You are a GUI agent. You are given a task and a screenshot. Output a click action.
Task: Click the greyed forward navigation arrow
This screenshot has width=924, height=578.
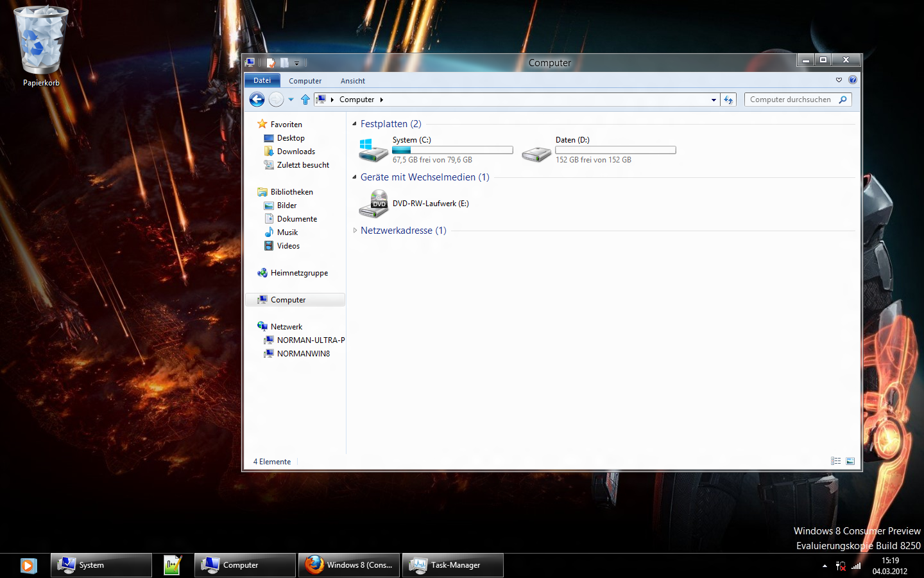click(276, 100)
